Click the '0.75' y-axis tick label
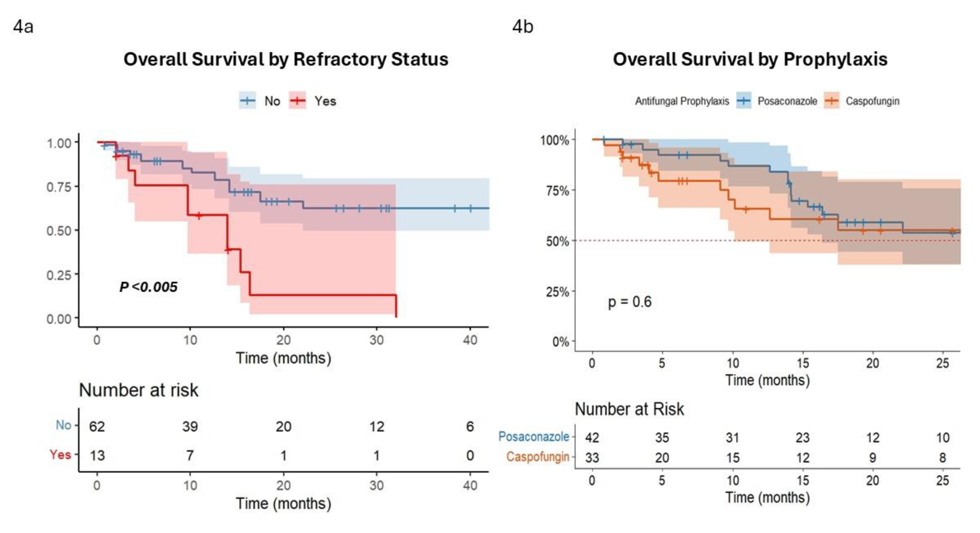 coord(59,187)
